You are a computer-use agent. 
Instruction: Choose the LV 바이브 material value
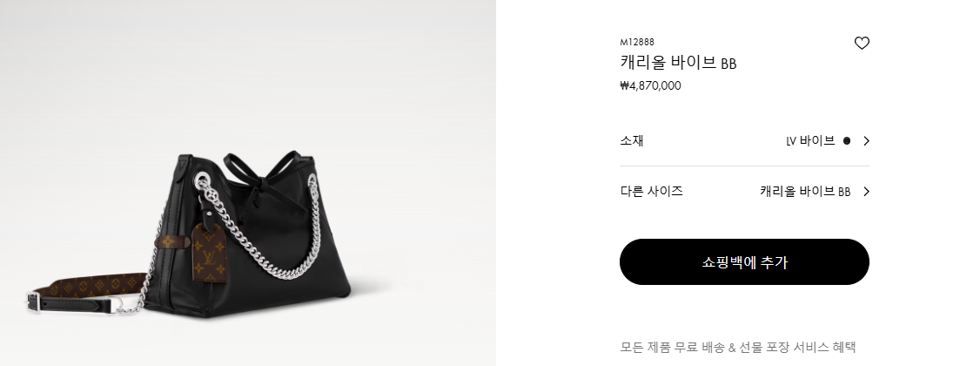(x=810, y=141)
